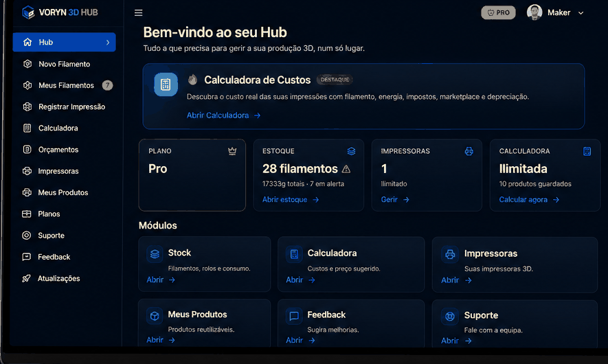Click the Suporte module lifebuoy icon

tap(450, 317)
